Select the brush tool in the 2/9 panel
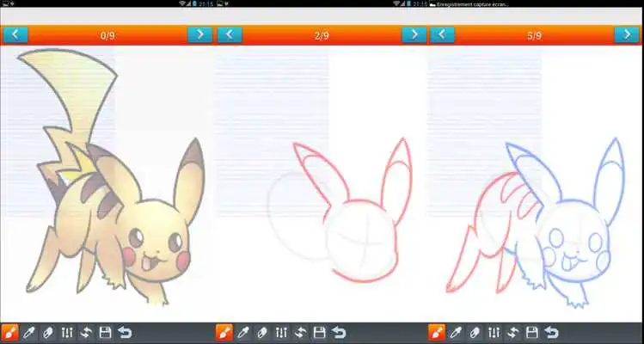The height and width of the screenshot is (344, 644). (224, 333)
